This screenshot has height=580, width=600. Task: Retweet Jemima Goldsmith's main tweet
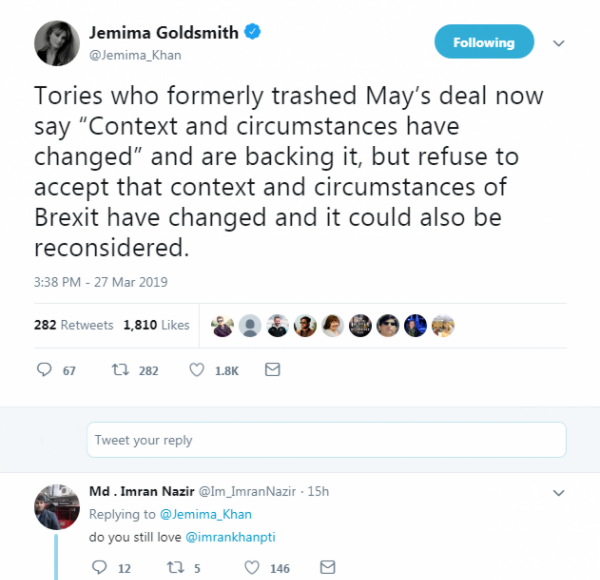(122, 370)
